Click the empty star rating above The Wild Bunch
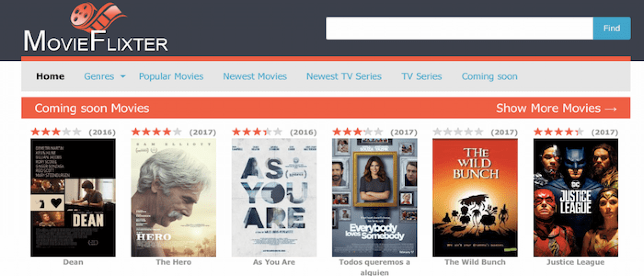The height and width of the screenshot is (276, 644). coord(458,132)
